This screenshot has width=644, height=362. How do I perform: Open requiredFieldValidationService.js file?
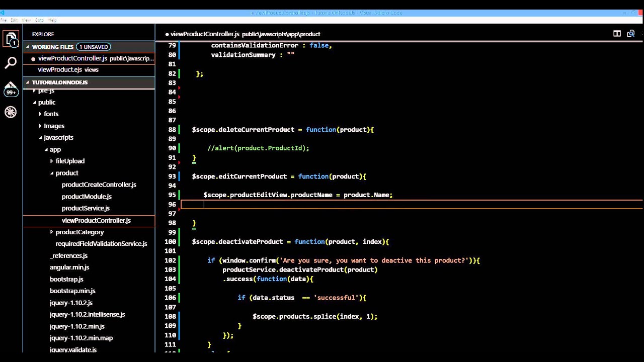[x=101, y=244]
